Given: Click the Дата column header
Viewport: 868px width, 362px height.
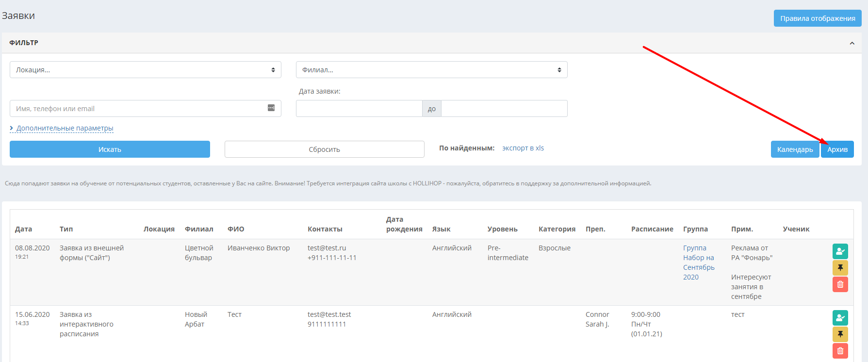Looking at the screenshot, I should tap(23, 229).
